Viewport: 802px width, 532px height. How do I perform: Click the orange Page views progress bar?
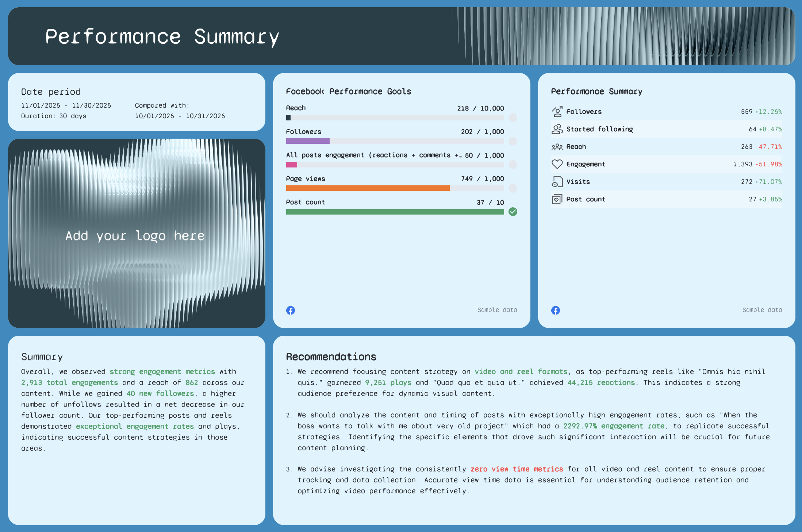pos(368,188)
